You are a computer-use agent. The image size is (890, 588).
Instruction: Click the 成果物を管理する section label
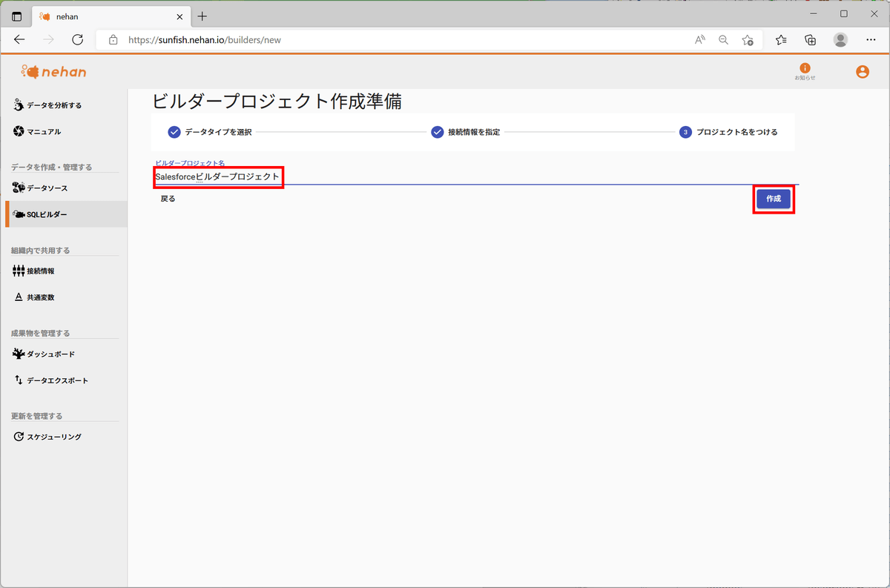40,333
